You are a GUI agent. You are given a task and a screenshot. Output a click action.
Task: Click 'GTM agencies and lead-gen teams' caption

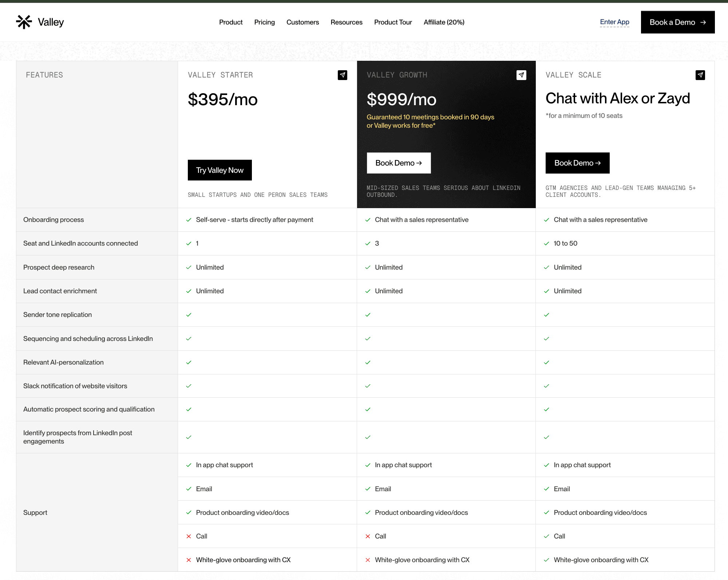(x=621, y=191)
